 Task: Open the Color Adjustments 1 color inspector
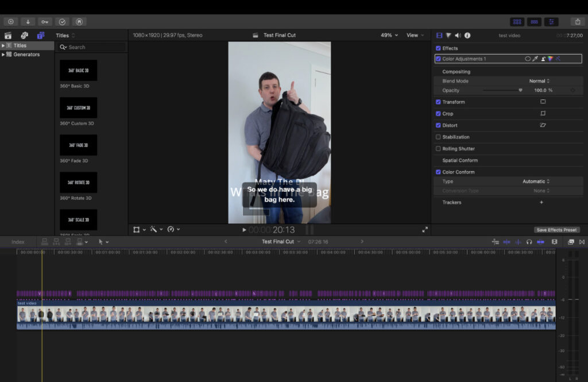tap(551, 59)
